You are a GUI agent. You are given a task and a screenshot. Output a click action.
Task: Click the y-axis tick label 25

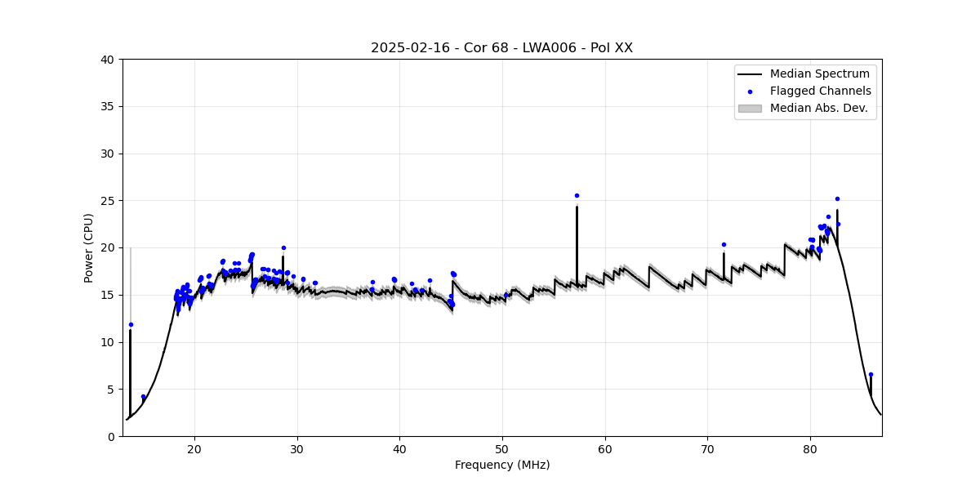pos(109,201)
